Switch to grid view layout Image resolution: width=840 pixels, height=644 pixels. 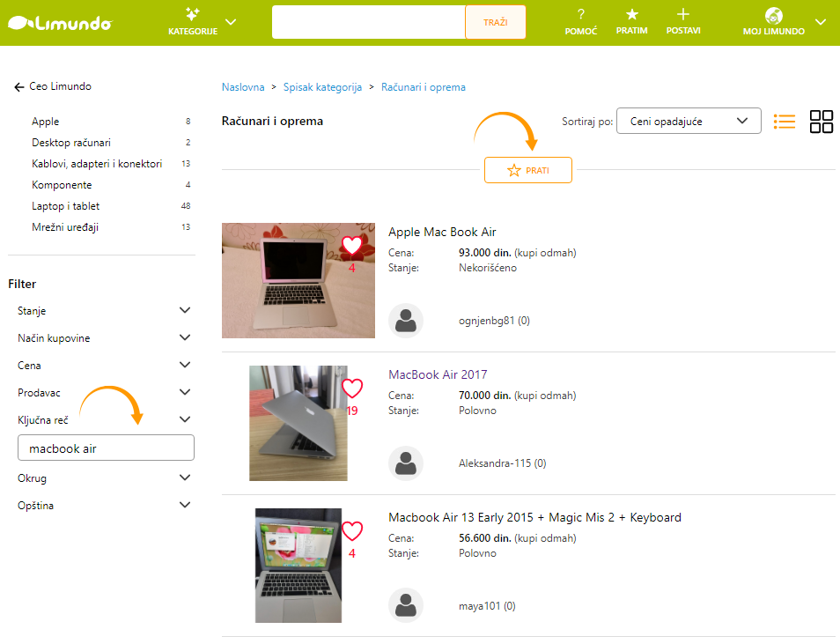822,122
